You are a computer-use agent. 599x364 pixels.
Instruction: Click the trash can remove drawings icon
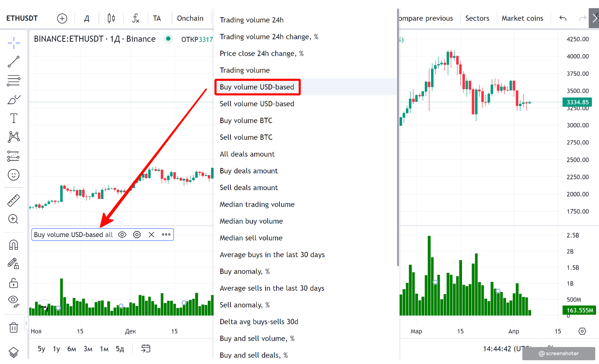pos(13,328)
